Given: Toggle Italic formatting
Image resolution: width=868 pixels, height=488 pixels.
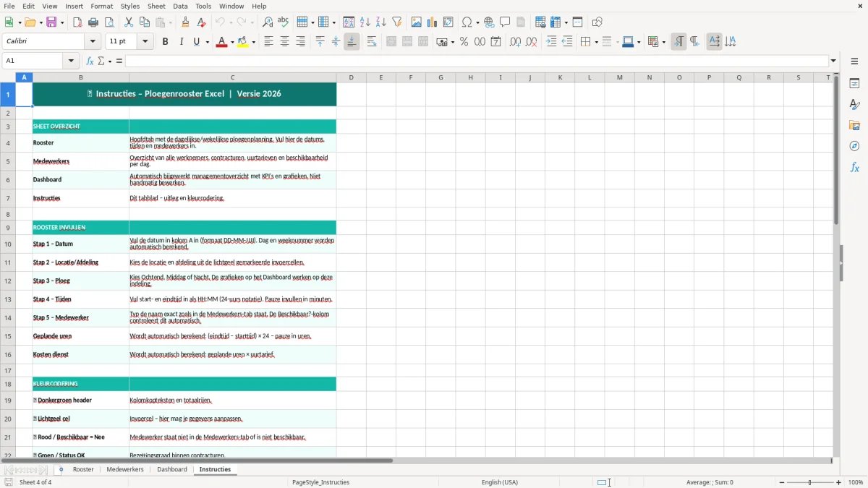Looking at the screenshot, I should click(x=181, y=42).
